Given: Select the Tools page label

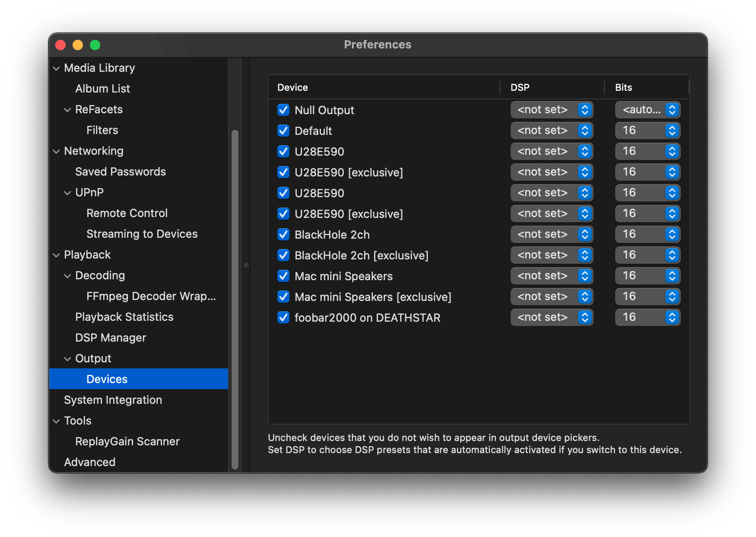Looking at the screenshot, I should (x=78, y=421).
